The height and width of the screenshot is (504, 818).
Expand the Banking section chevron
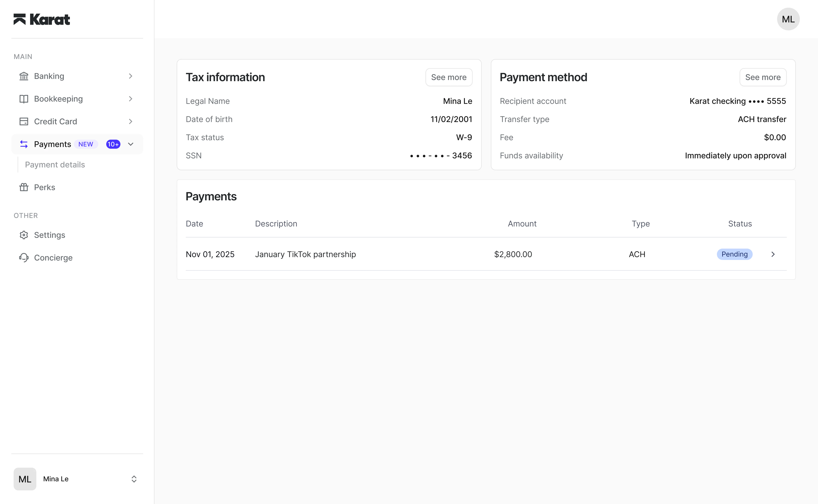click(130, 76)
